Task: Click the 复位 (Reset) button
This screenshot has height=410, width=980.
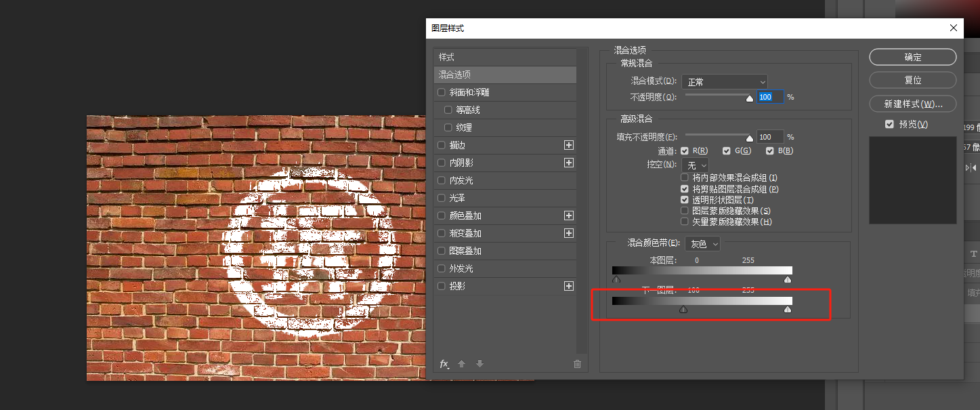Action: [913, 80]
